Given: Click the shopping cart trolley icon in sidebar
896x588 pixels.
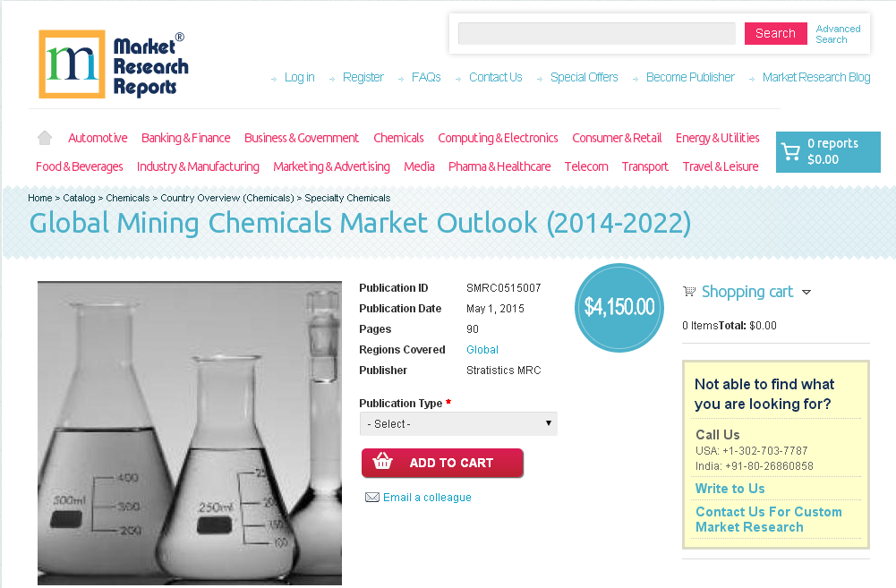Looking at the screenshot, I should [689, 292].
